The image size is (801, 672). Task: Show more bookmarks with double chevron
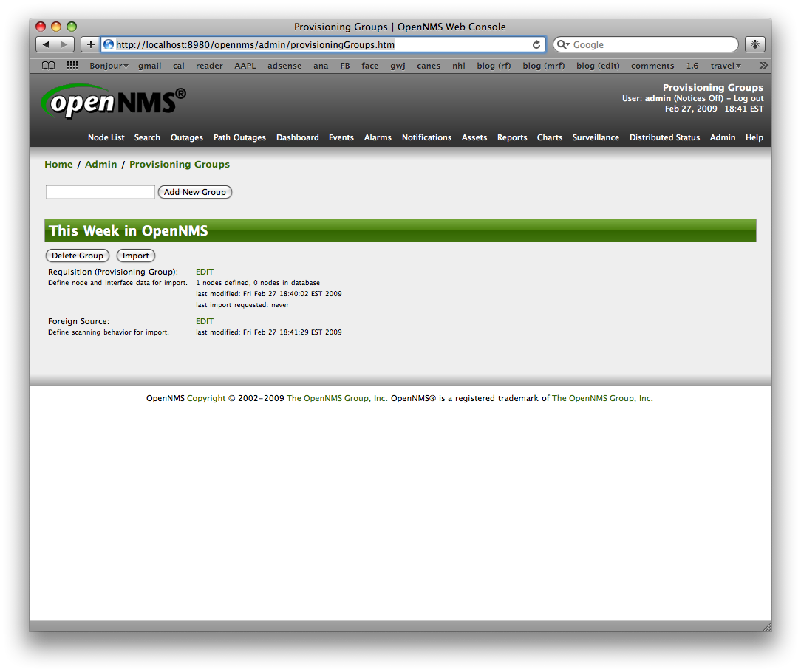(x=763, y=66)
